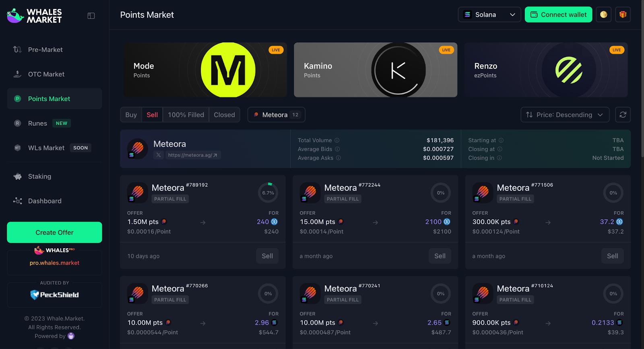Open Meteora X (Twitter) icon link
Image resolution: width=644 pixels, height=349 pixels.
[x=159, y=155]
